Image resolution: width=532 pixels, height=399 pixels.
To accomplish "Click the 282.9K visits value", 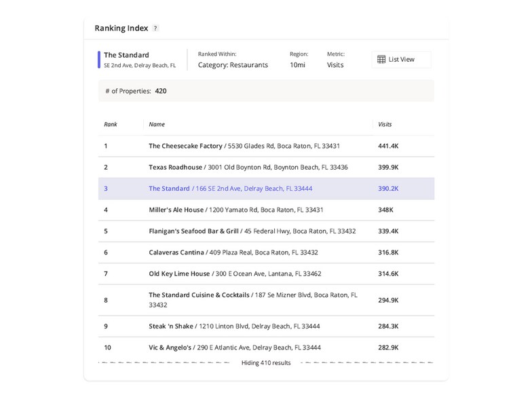I will click(388, 347).
